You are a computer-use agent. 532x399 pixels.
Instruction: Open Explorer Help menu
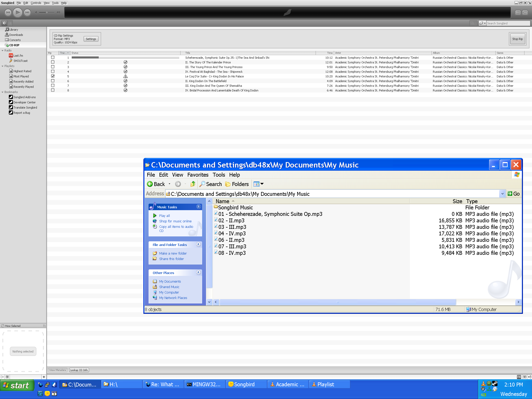tap(234, 175)
